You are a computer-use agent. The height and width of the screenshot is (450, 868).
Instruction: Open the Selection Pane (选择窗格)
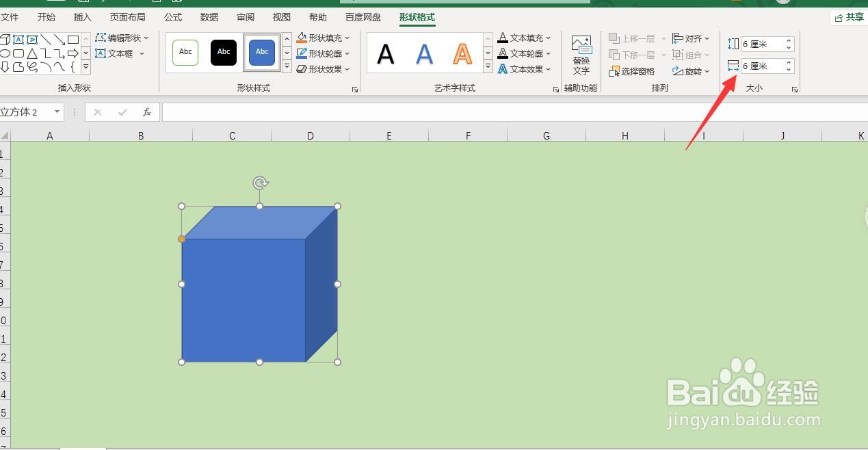point(631,71)
